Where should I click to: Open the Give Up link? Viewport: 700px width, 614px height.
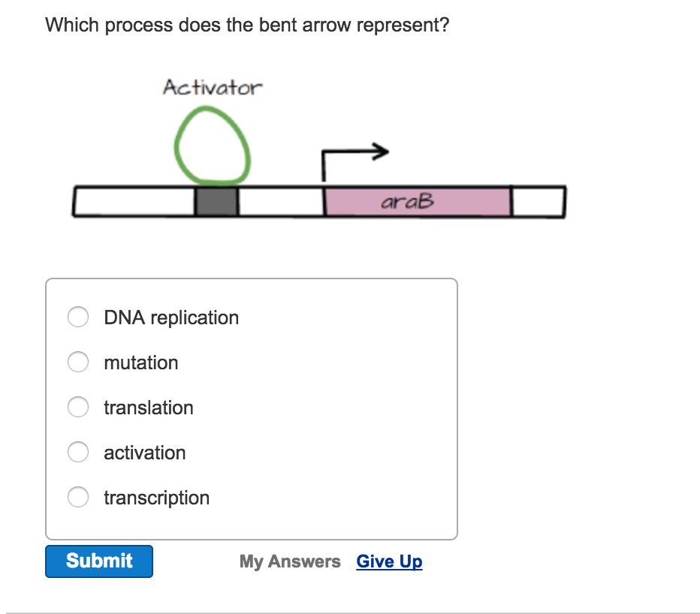(388, 561)
